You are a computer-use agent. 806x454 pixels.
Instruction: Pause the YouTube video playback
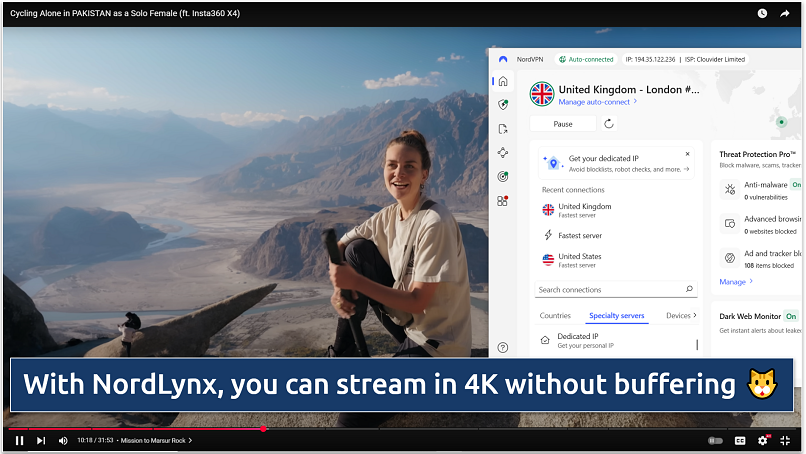pyautogui.click(x=20, y=441)
